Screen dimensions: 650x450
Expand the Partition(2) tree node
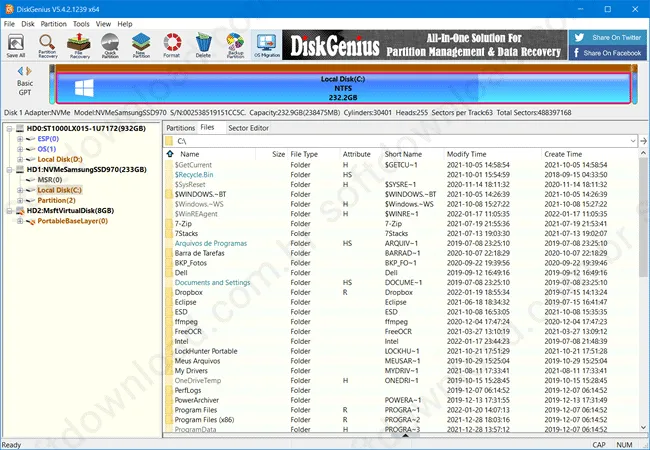(19, 201)
